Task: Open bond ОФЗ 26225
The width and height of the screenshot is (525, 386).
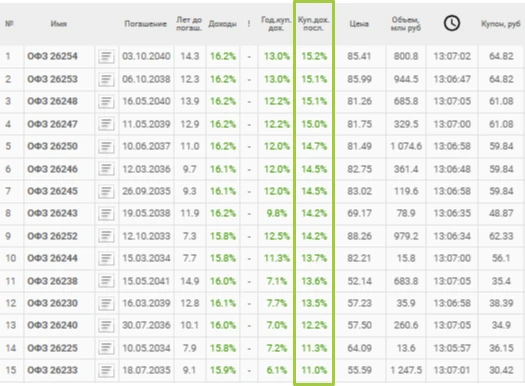Action: pos(52,348)
